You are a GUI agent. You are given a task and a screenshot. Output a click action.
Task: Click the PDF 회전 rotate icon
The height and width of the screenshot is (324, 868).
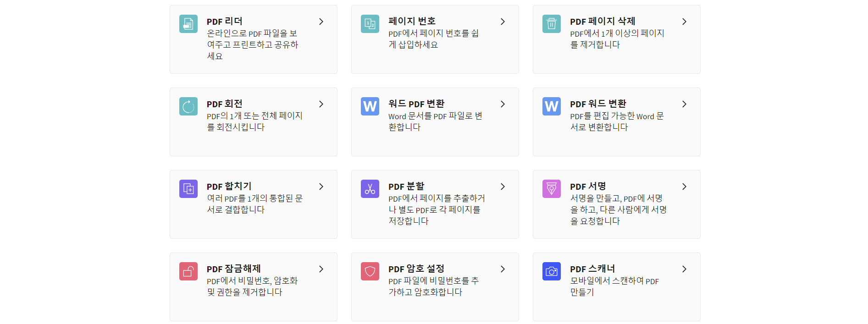click(x=188, y=106)
